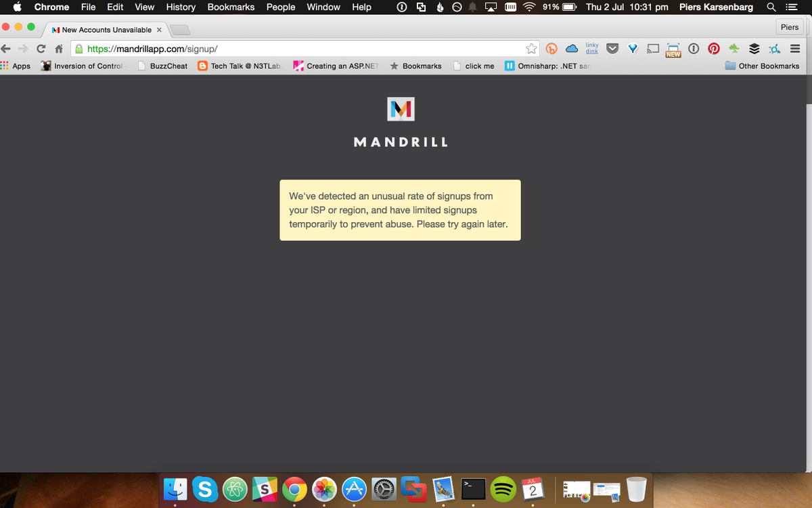Open VMware Fusion from the dock
This screenshot has height=508, width=812.
coord(413,488)
